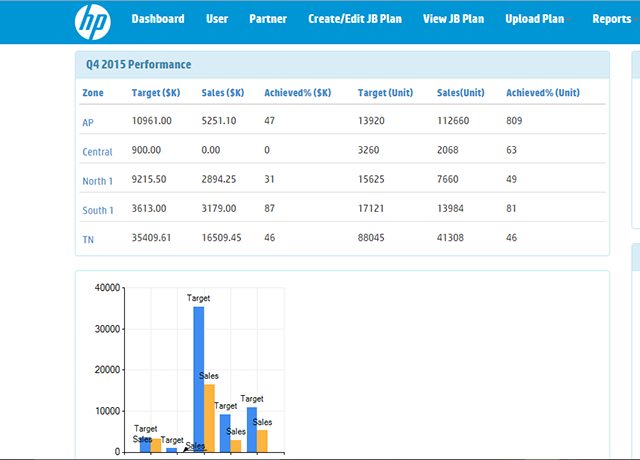Select AP achieved unit value 809
640x460 pixels.
pos(514,121)
